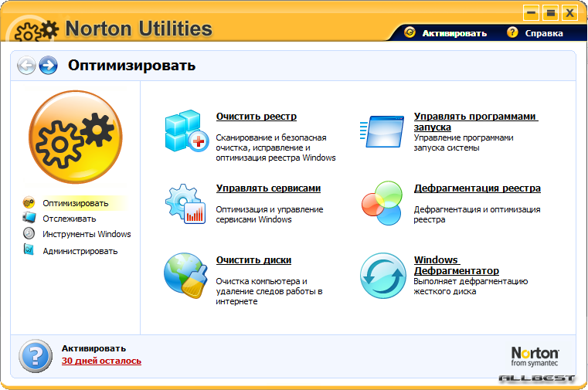Image resolution: width=588 pixels, height=390 pixels.
Task: Click the colored spheres registry defrag icon
Action: coord(382,203)
